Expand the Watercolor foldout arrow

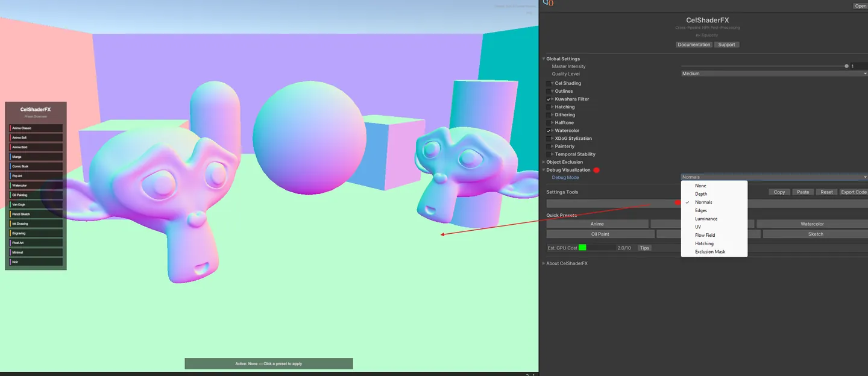(553, 130)
